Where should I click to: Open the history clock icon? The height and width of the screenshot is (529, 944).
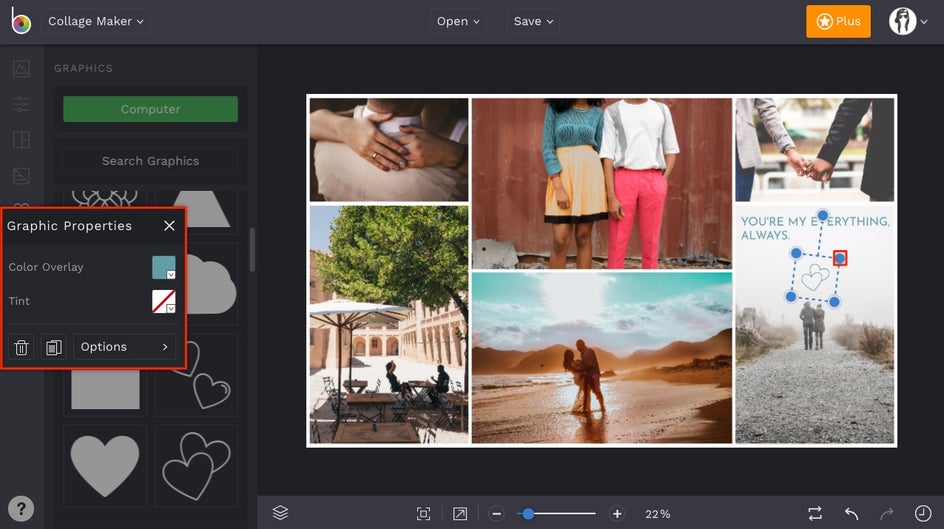923,513
